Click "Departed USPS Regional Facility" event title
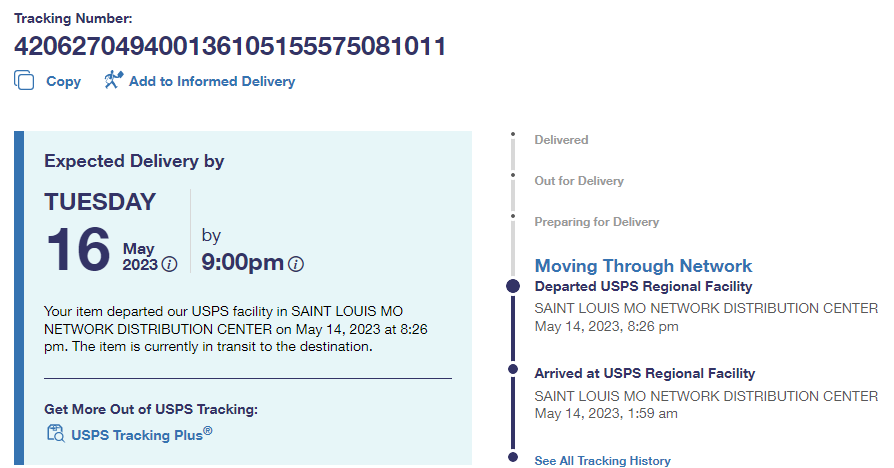The image size is (894, 468). click(x=643, y=287)
